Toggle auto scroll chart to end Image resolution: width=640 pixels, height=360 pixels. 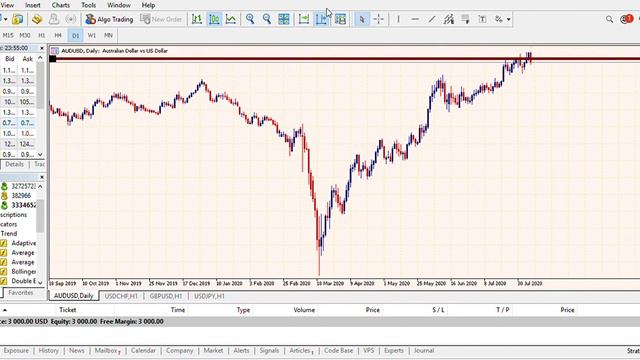(304, 19)
